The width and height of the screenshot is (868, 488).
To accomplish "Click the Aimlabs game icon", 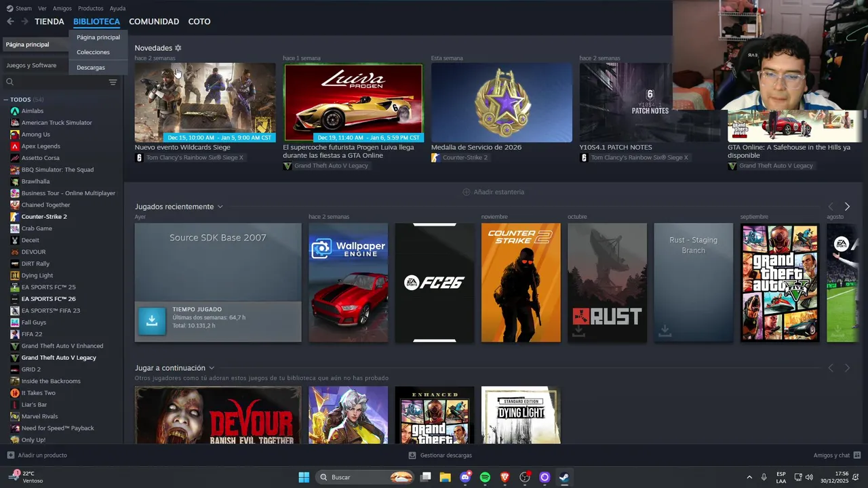I will tap(15, 111).
